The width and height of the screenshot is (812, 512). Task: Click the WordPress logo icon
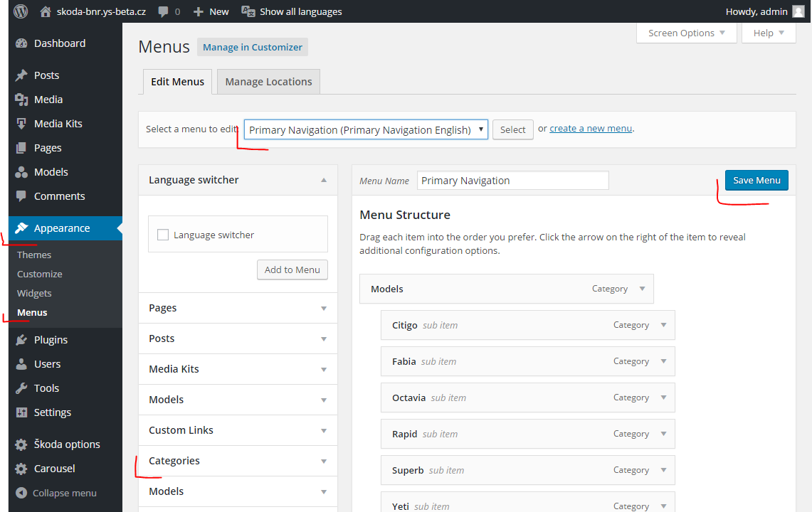[x=21, y=11]
